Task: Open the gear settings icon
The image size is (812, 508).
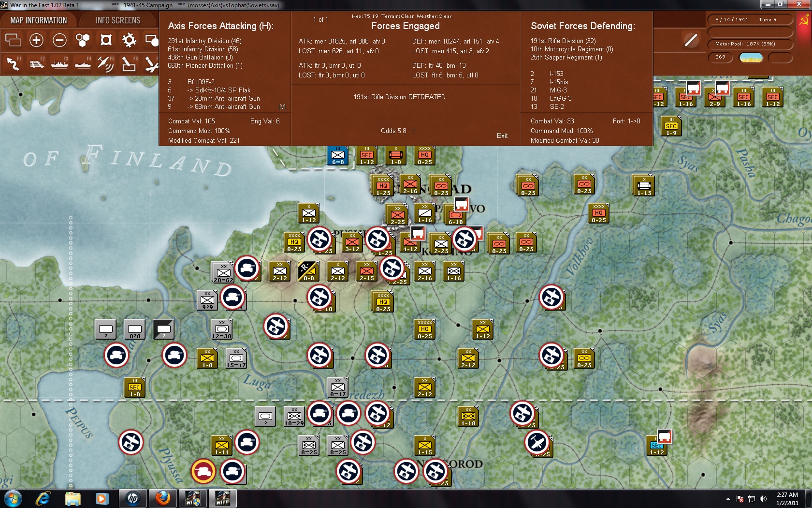Action: pos(129,40)
